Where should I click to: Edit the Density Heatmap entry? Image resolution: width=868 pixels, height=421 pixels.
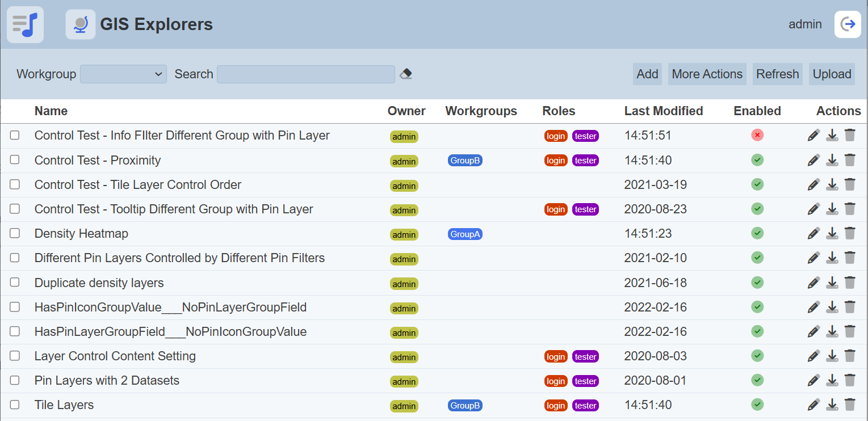pos(814,233)
